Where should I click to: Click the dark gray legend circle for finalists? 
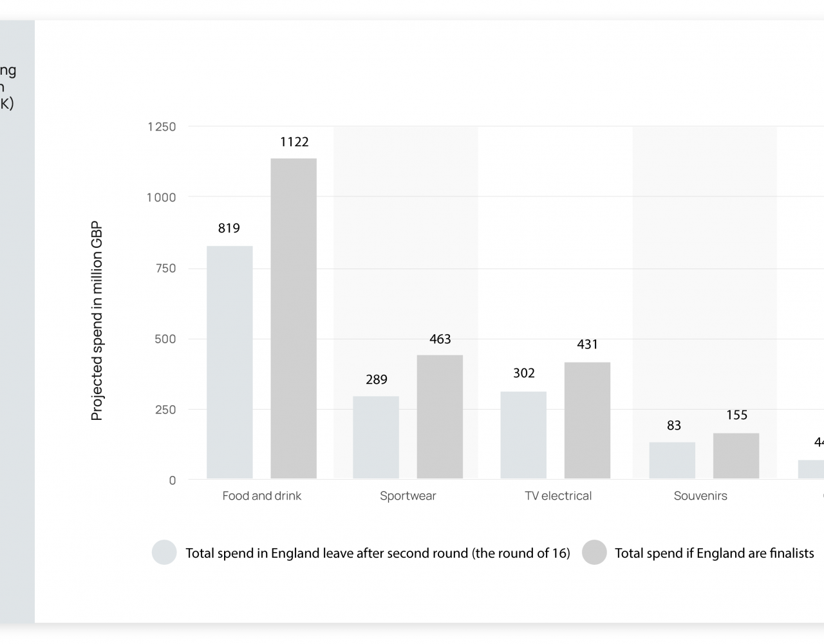(x=594, y=553)
